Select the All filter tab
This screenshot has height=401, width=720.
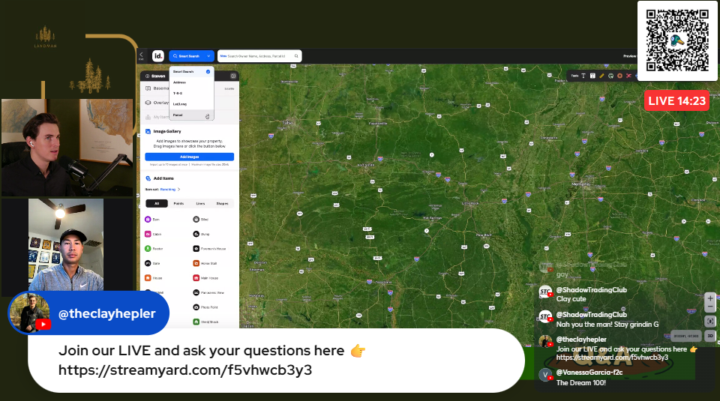[x=157, y=203]
